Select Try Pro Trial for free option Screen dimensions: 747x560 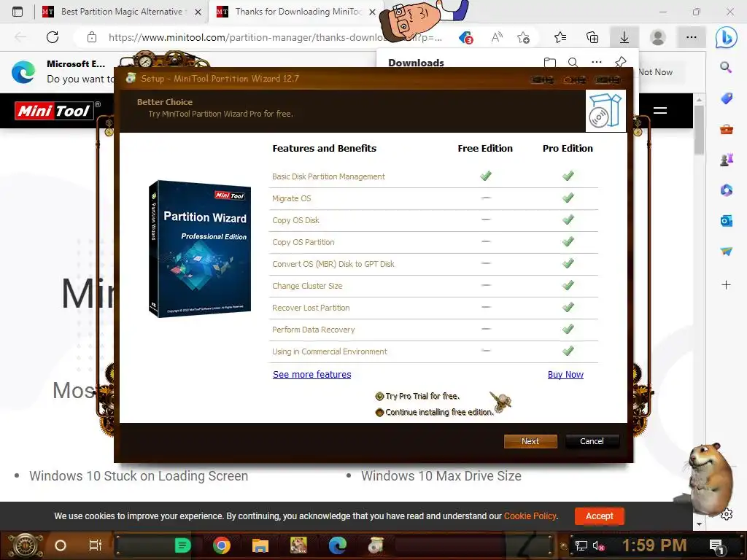coord(417,396)
